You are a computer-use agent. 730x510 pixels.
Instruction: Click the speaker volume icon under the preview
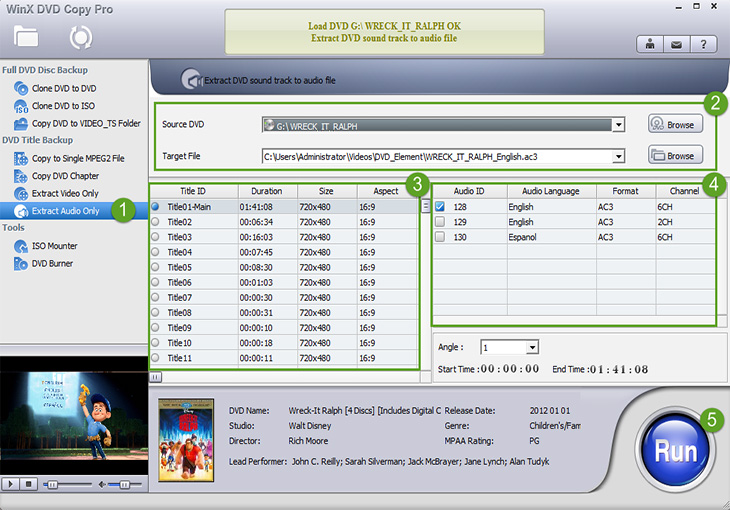tap(102, 485)
